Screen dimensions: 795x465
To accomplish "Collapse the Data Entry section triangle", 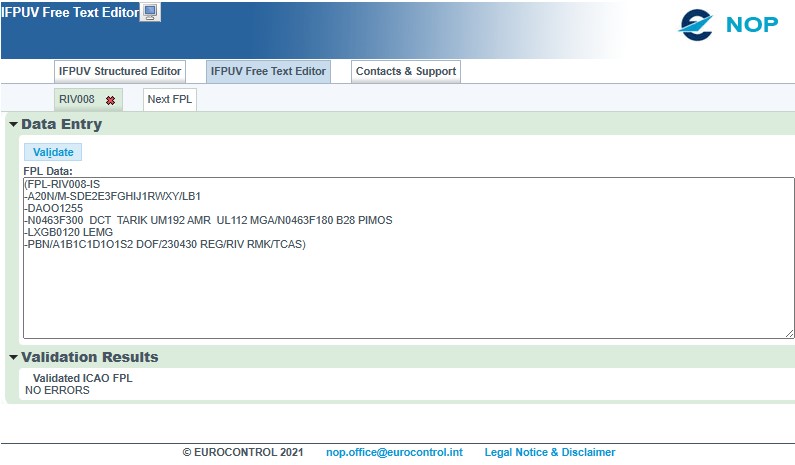I will point(14,124).
